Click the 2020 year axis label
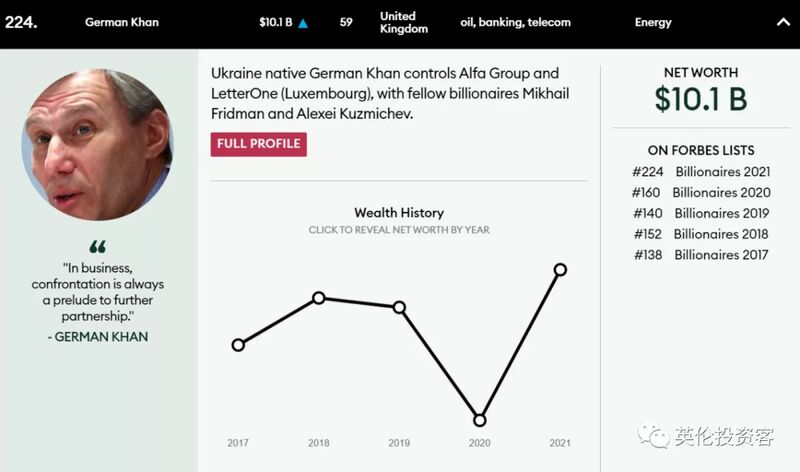The width and height of the screenshot is (800, 472). point(480,443)
